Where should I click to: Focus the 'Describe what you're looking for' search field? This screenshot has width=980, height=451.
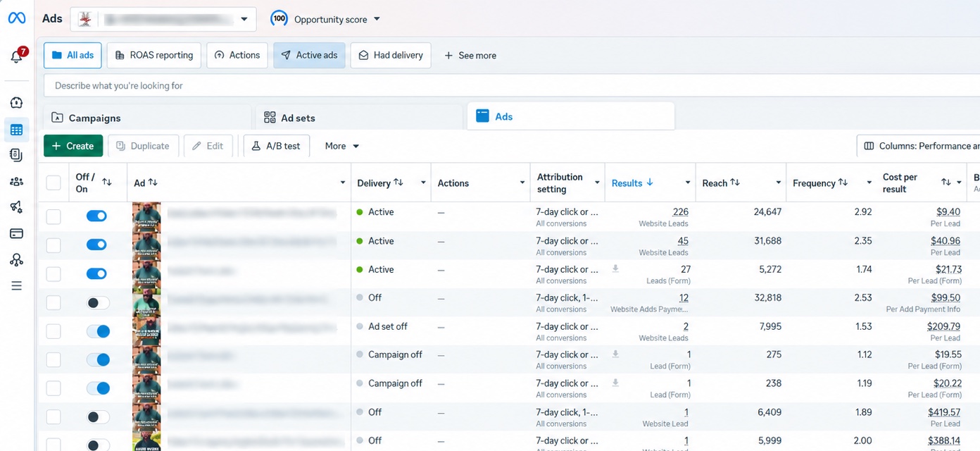[x=512, y=85]
